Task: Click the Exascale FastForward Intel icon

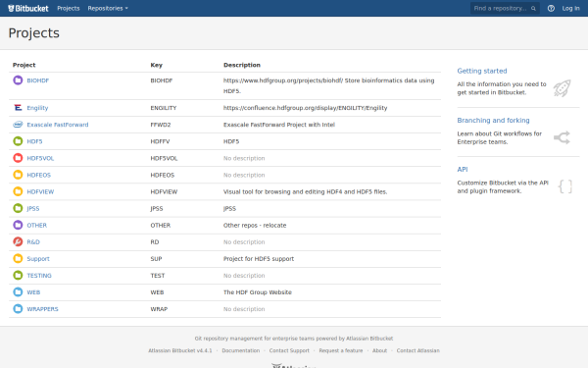Action: (x=18, y=125)
